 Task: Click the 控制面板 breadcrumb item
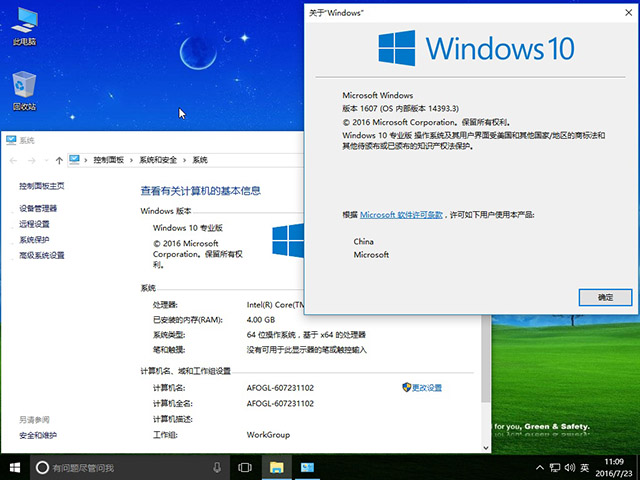coord(110,160)
